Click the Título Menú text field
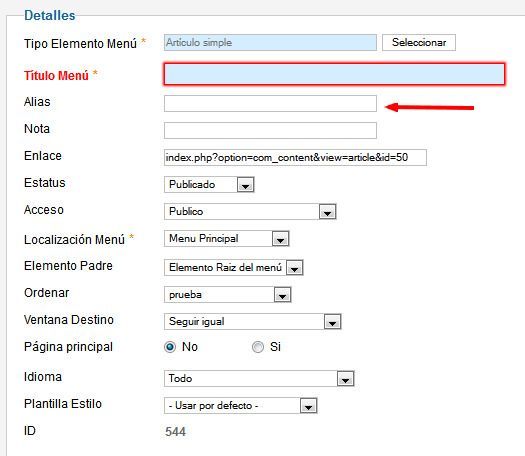Image resolution: width=525 pixels, height=456 pixels. tap(334, 74)
